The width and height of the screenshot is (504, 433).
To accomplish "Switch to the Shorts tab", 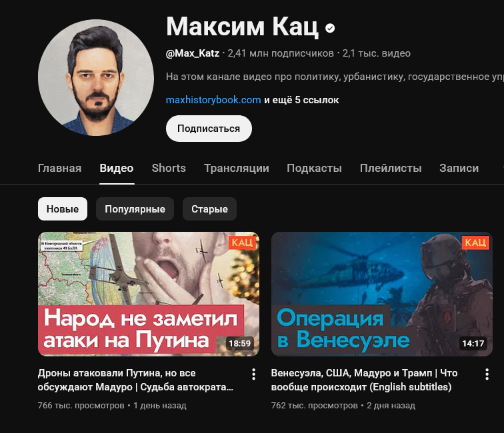I will click(x=169, y=168).
